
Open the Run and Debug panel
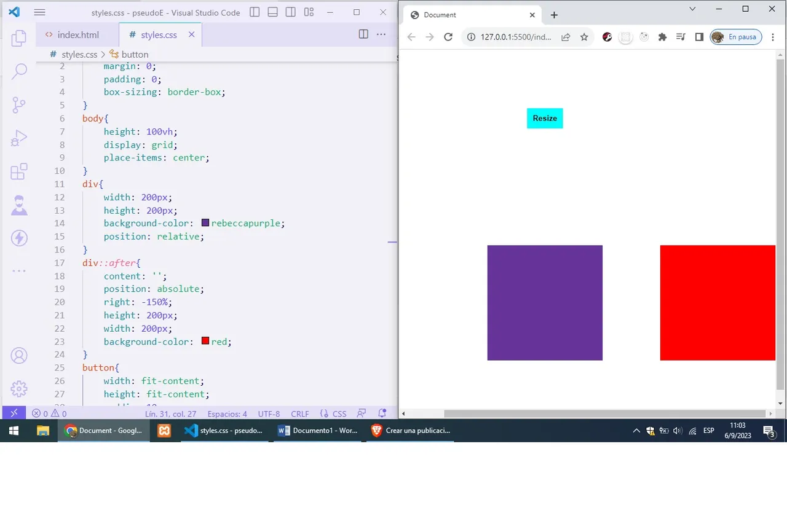pyautogui.click(x=19, y=138)
